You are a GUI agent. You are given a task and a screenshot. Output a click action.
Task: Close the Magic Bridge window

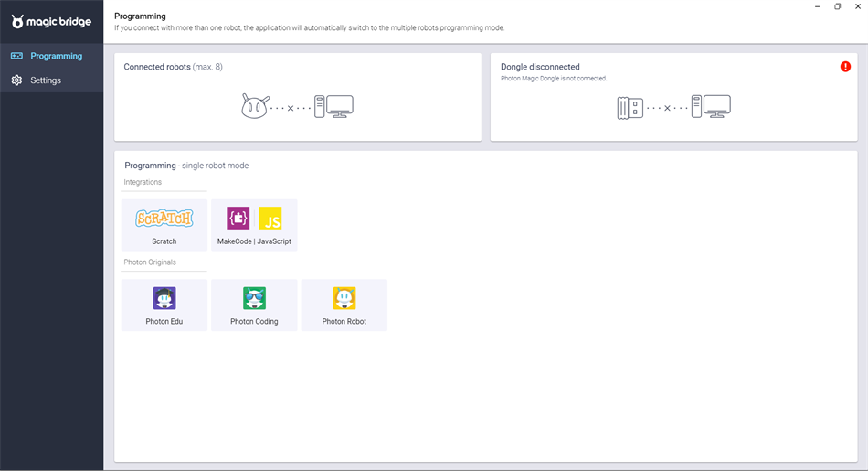[858, 6]
